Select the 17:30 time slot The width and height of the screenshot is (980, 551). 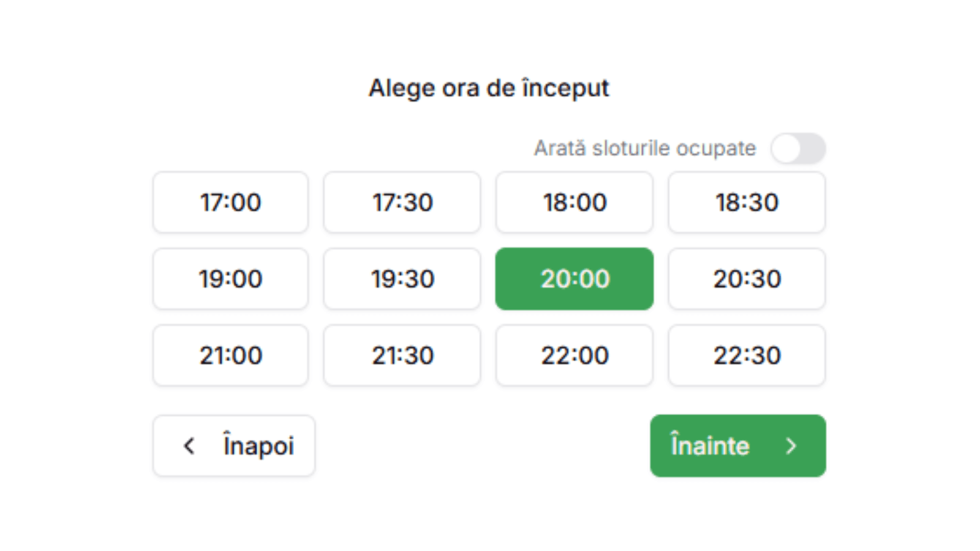tap(402, 203)
